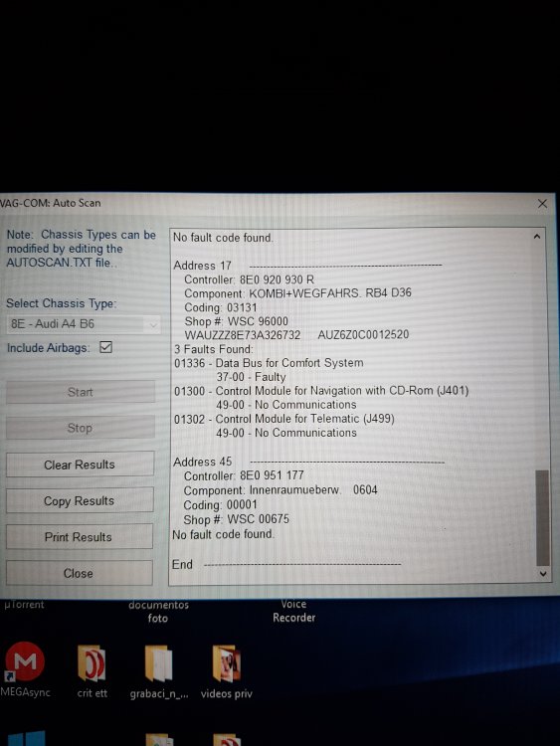Select the crit ett folder icon
This screenshot has height=746, width=560.
pos(92,664)
